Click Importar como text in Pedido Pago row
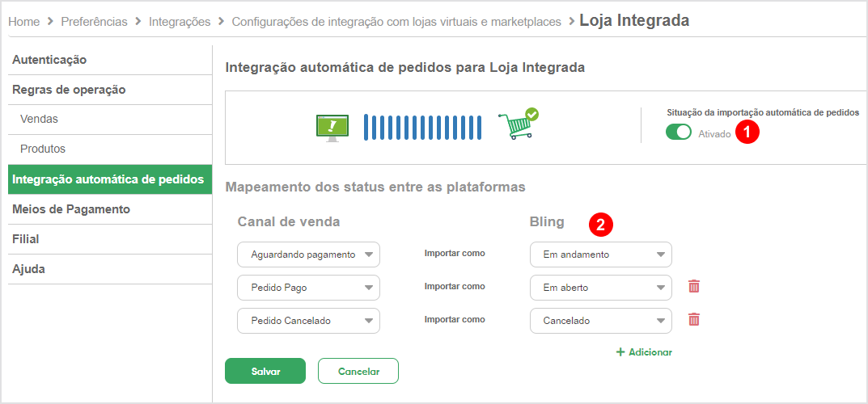Viewport: 868px width, 404px height. [455, 287]
